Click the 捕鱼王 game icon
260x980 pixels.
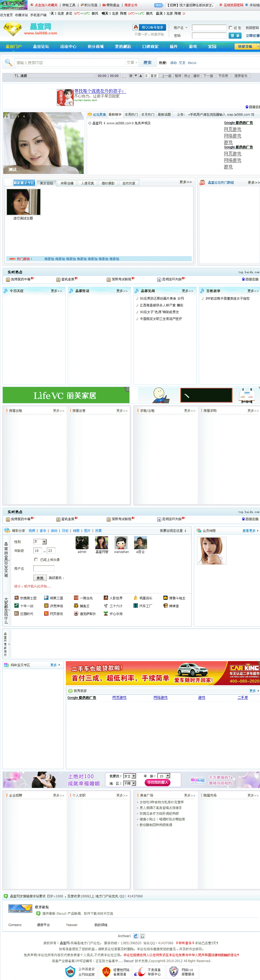(76, 605)
